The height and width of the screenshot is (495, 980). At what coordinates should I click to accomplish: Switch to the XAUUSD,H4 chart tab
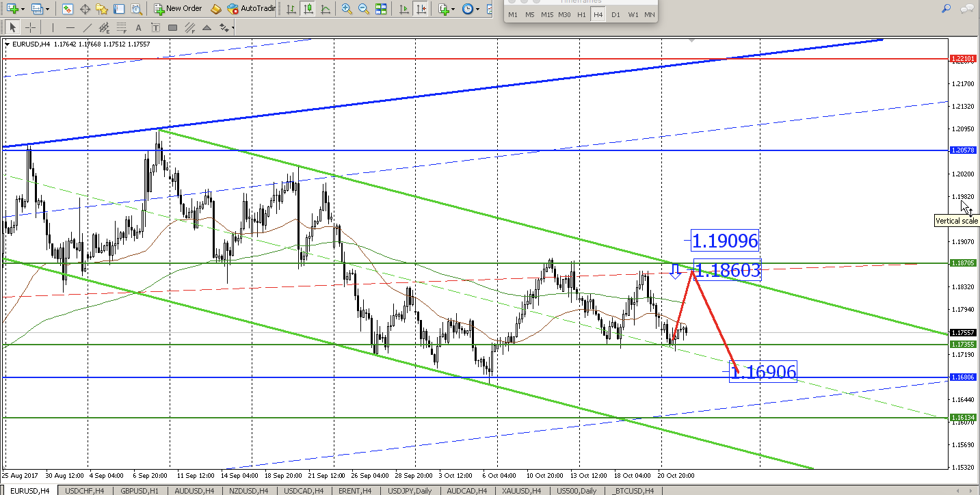point(521,490)
